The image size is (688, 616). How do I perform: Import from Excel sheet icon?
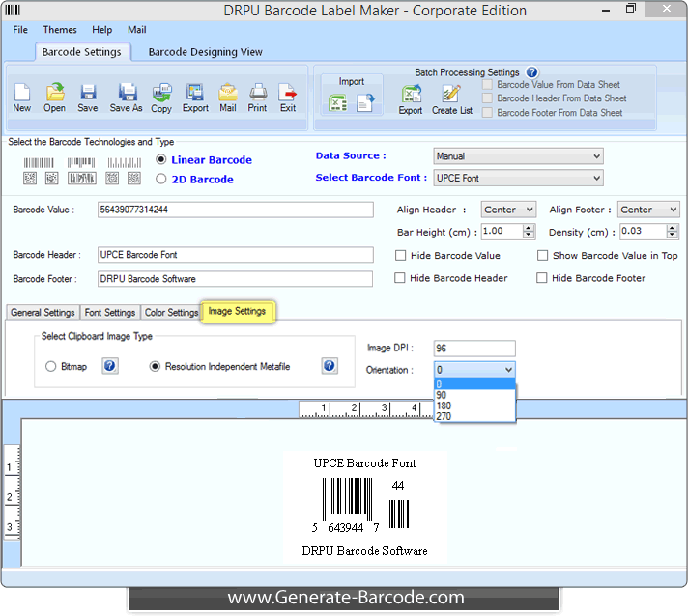pyautogui.click(x=338, y=103)
